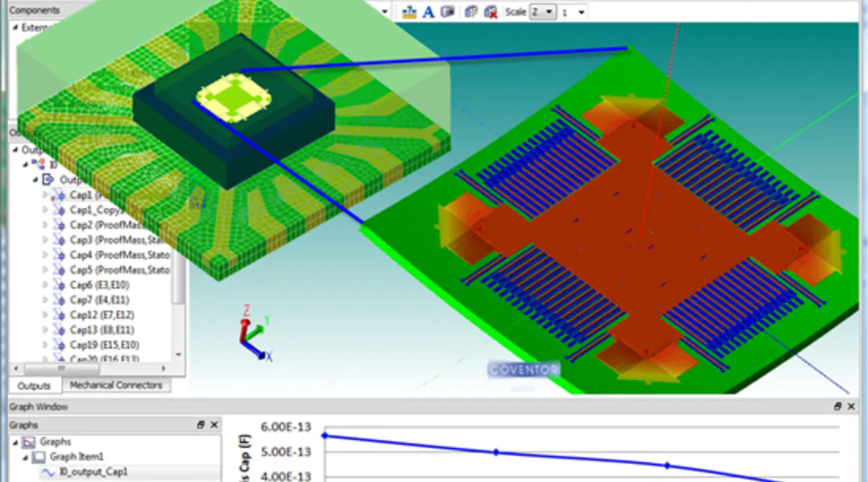
Task: Switch to the Mechanical Connectors tab
Action: point(116,386)
